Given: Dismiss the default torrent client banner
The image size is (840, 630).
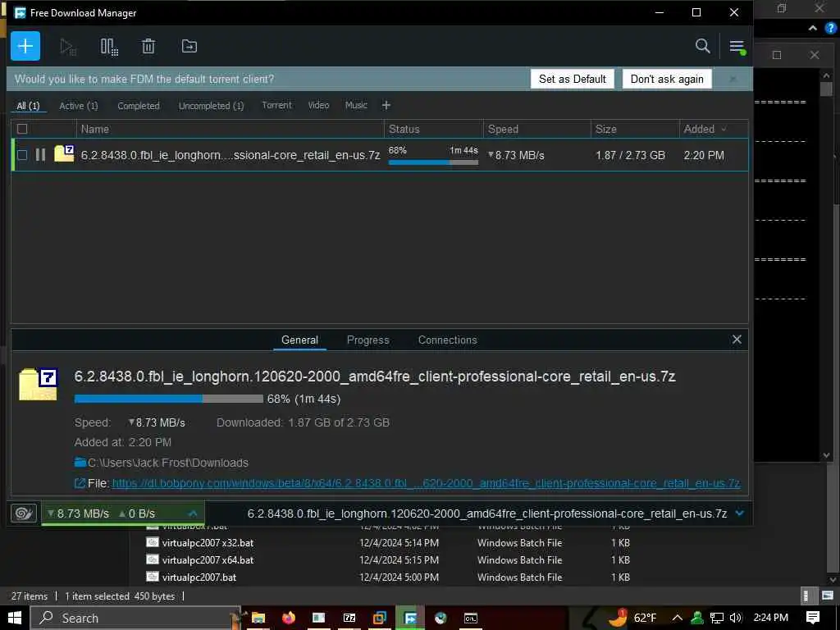Looking at the screenshot, I should tap(733, 80).
